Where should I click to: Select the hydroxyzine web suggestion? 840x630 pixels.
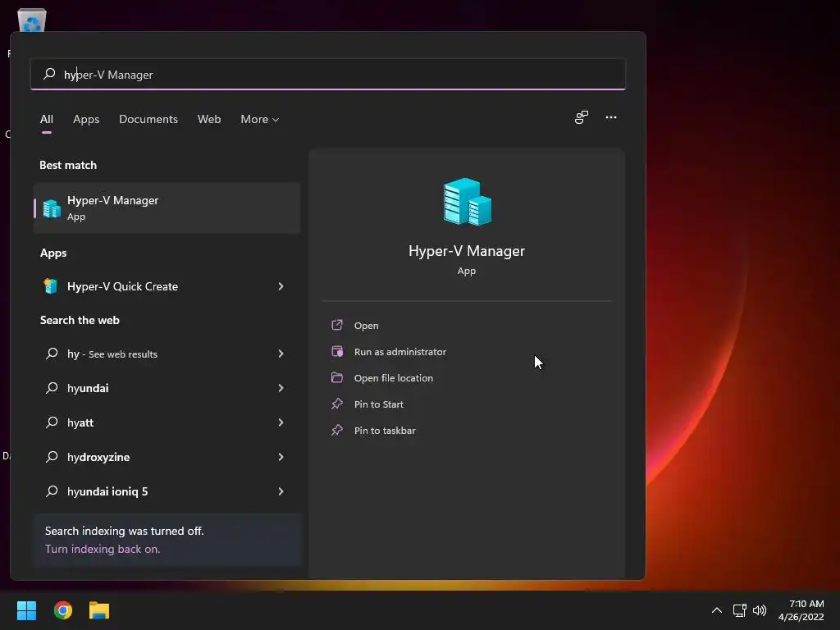167,456
